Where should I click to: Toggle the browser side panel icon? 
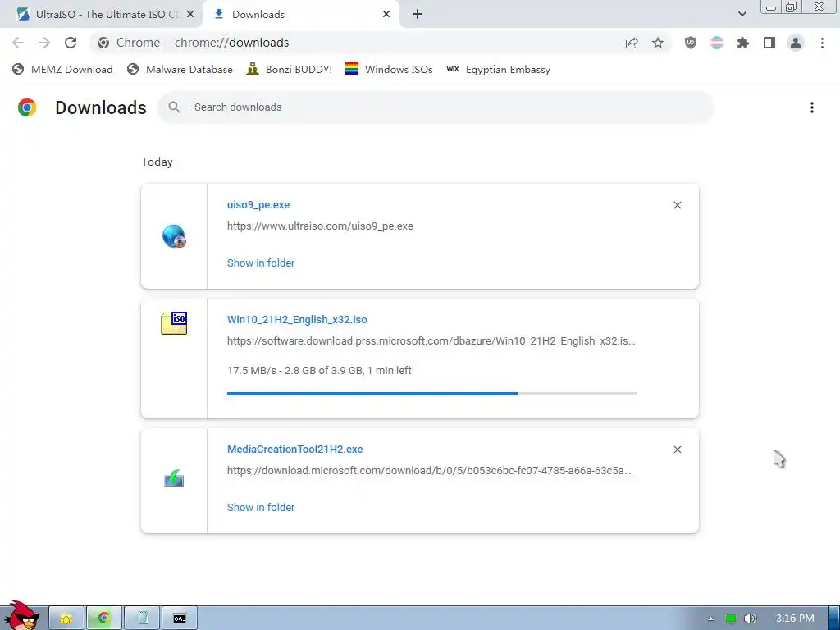tap(769, 43)
